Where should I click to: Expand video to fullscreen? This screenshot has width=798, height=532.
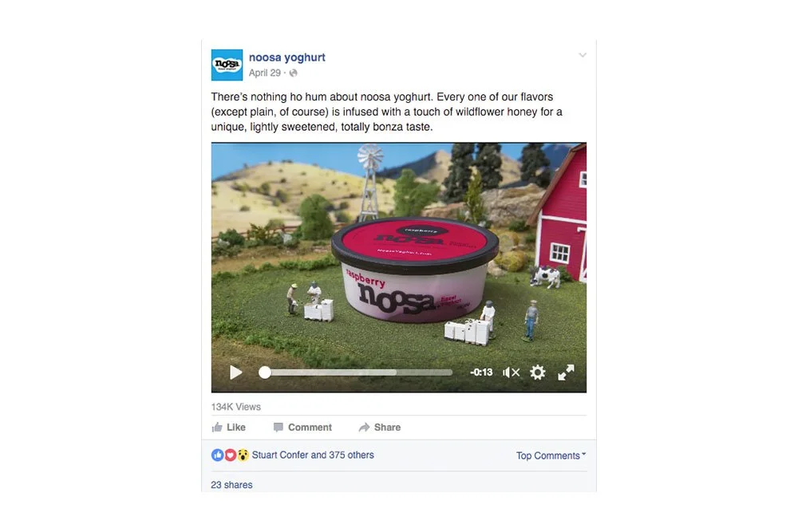(566, 372)
